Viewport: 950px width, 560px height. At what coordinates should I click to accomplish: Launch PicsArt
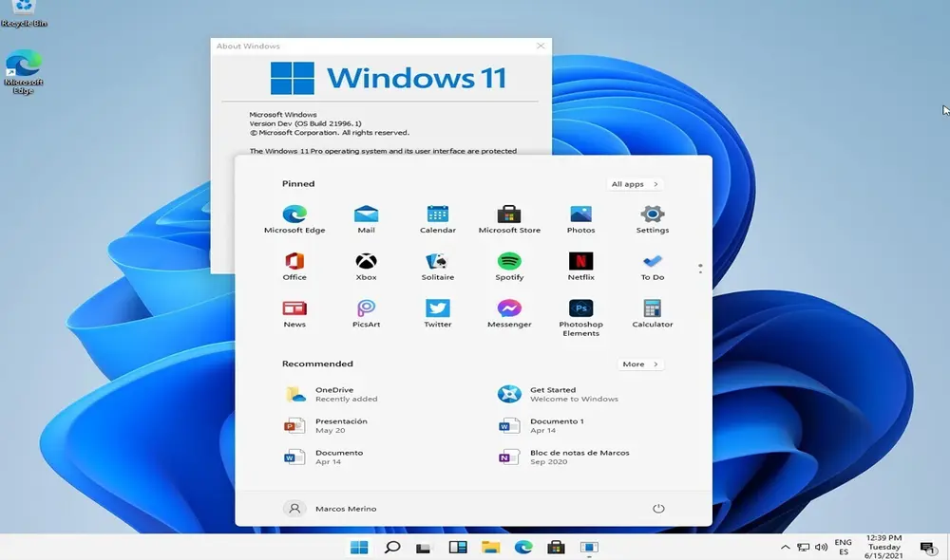(367, 311)
